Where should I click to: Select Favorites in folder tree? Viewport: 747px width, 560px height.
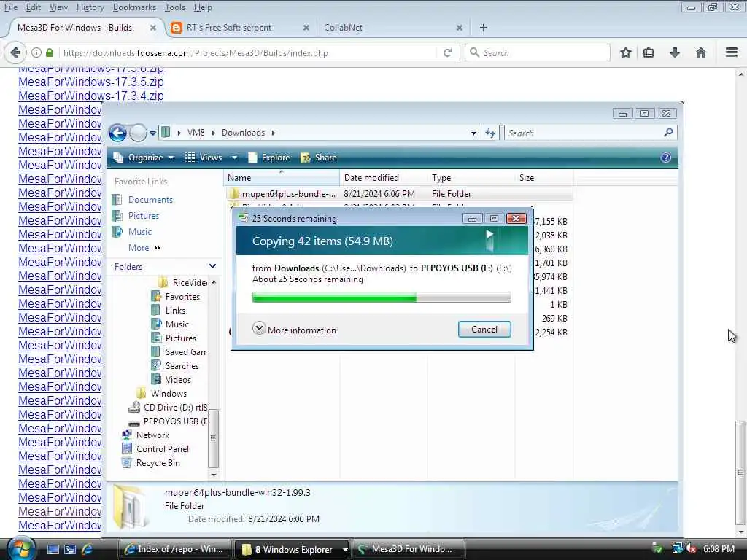176,296
